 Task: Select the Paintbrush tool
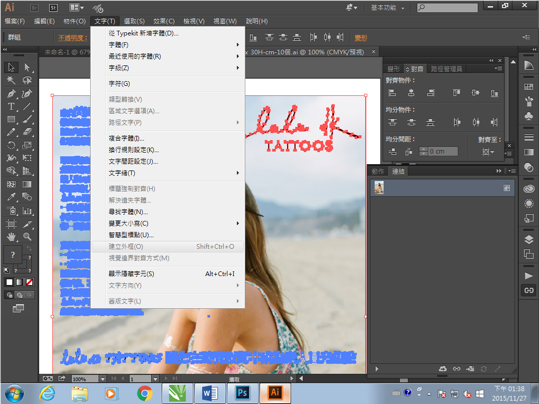[27, 120]
